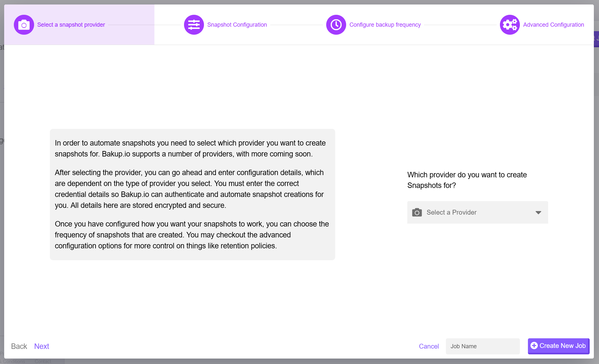Focus the Job Name input field

click(x=483, y=346)
